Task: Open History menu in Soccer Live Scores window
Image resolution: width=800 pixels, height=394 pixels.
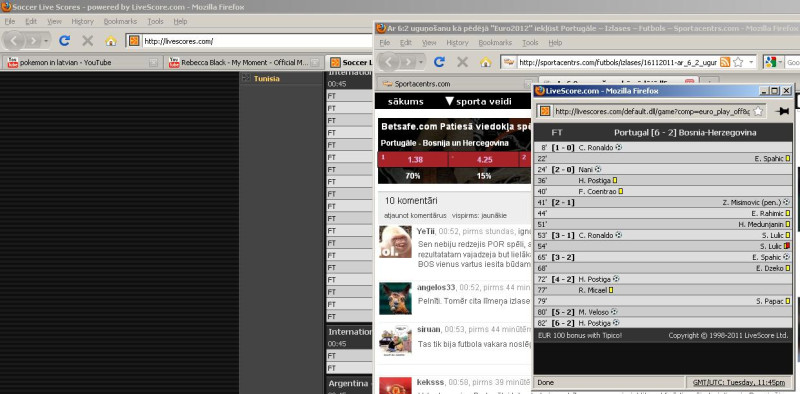Action: coord(83,21)
